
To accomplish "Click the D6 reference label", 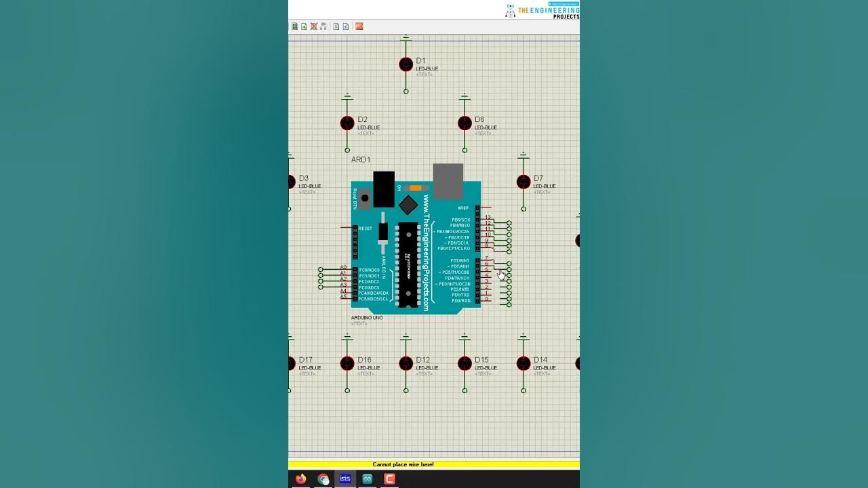I will 479,120.
